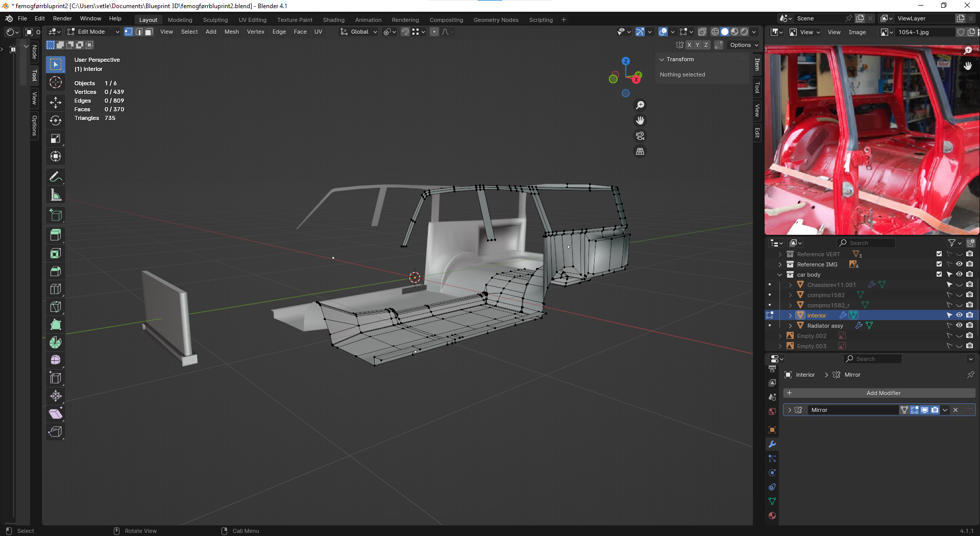
Task: Collapse the car body collection
Action: (780, 275)
